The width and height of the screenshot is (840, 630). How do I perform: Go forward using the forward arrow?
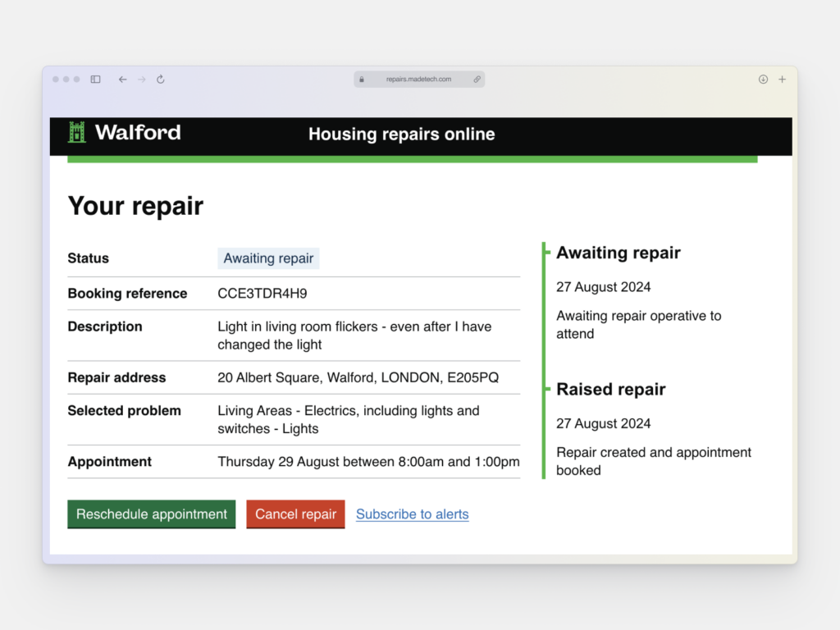pyautogui.click(x=141, y=80)
